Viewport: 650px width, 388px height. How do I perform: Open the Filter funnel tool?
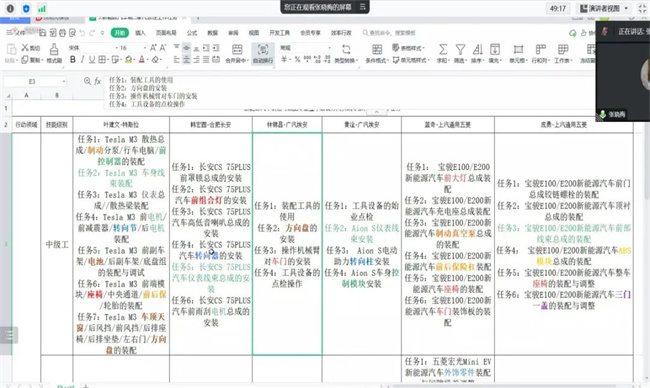pyautogui.click(x=460, y=49)
